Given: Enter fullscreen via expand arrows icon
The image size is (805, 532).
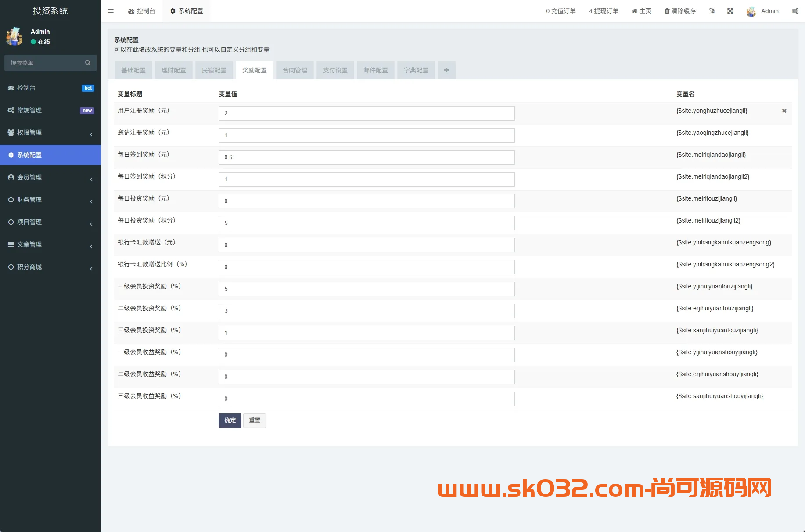Looking at the screenshot, I should pyautogui.click(x=730, y=11).
